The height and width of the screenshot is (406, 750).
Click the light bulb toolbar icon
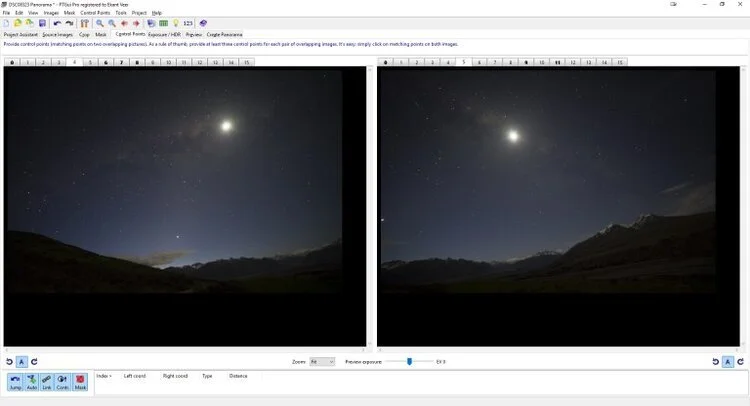(x=176, y=23)
